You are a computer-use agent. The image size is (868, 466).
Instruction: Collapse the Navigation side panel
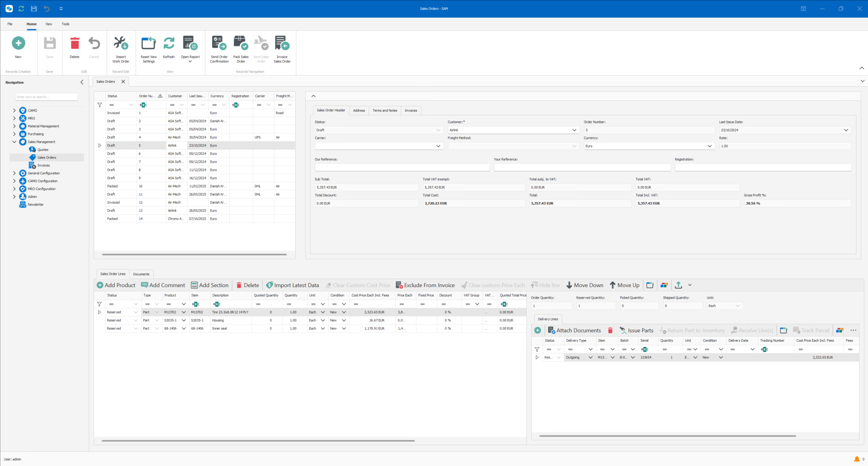click(x=82, y=82)
